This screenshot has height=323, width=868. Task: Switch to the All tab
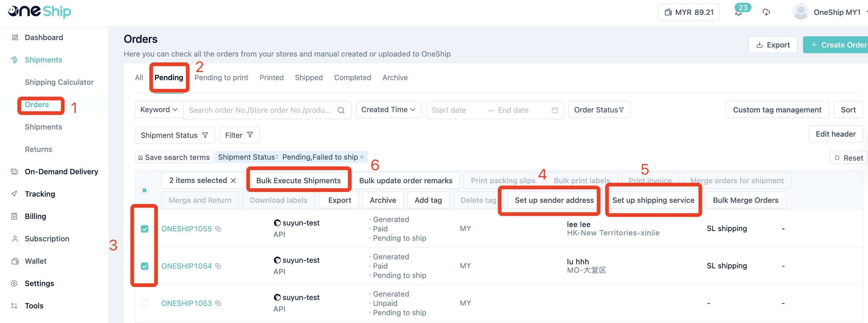pos(139,78)
